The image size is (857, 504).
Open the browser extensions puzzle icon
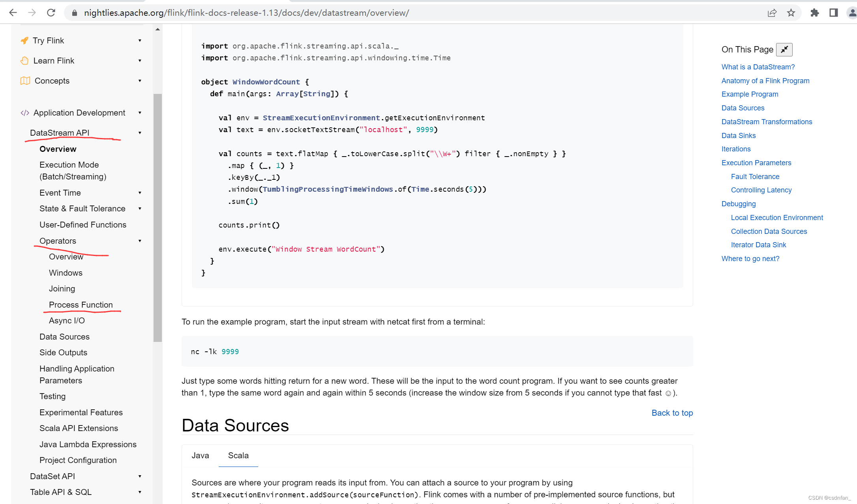[814, 13]
